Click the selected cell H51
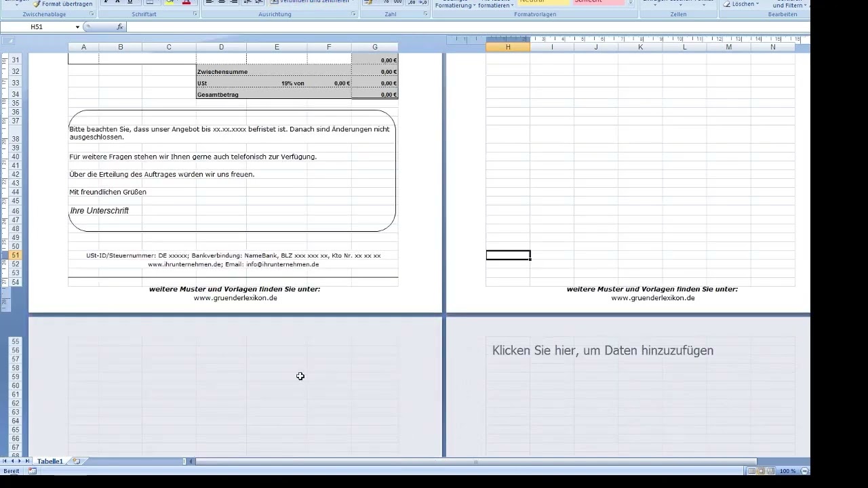This screenshot has height=488, width=868. click(x=508, y=256)
